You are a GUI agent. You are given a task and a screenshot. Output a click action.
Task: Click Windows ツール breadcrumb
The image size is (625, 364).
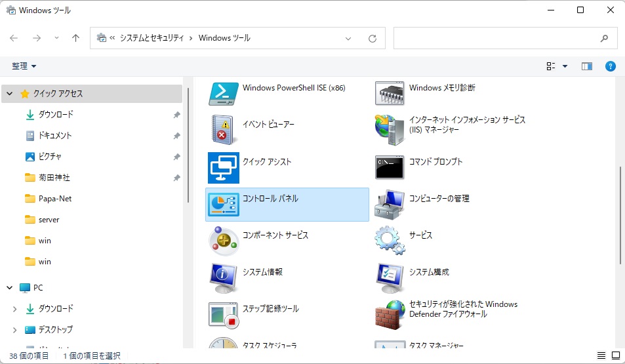tap(224, 38)
